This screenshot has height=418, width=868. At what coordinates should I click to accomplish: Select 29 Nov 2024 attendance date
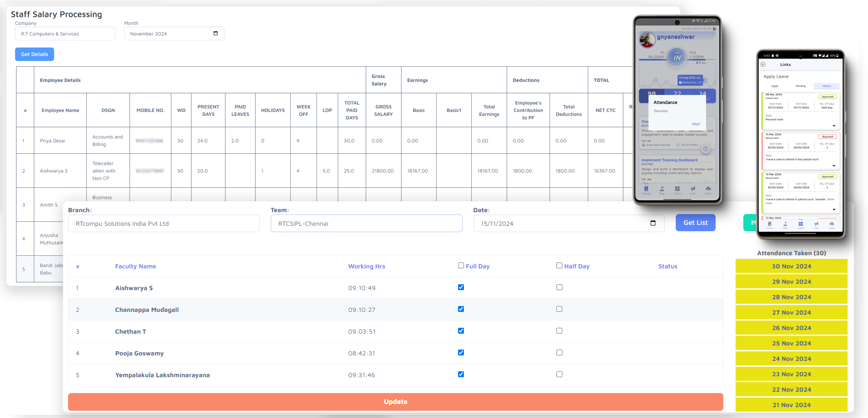[x=791, y=282]
